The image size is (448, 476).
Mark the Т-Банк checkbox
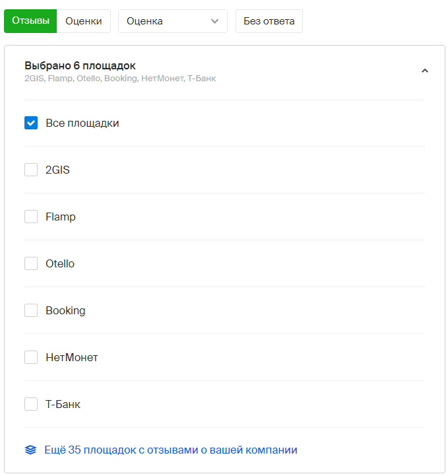click(x=31, y=404)
